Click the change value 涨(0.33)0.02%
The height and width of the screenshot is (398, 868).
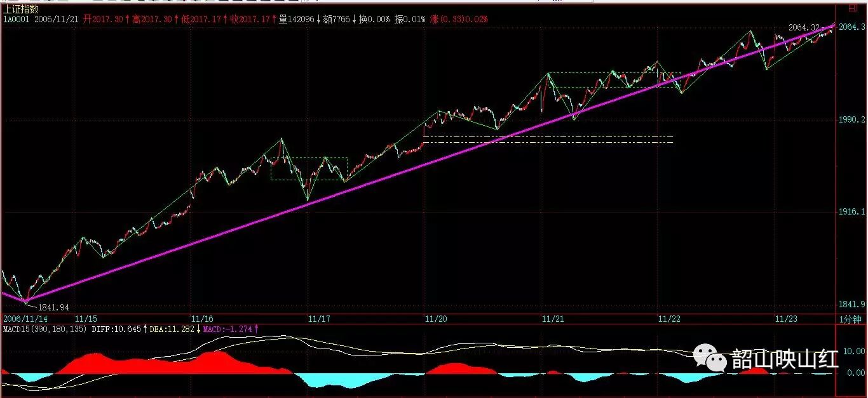coord(459,20)
